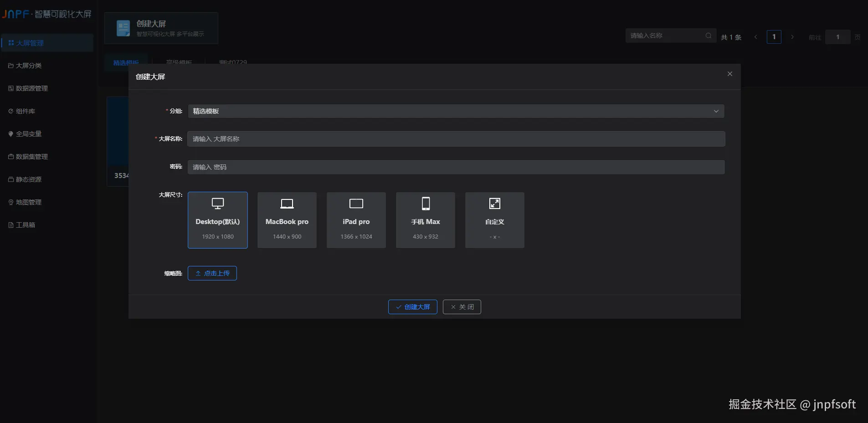Click the 创建大屏 card icon at top
Screen dimensions: 868x423
(x=123, y=28)
